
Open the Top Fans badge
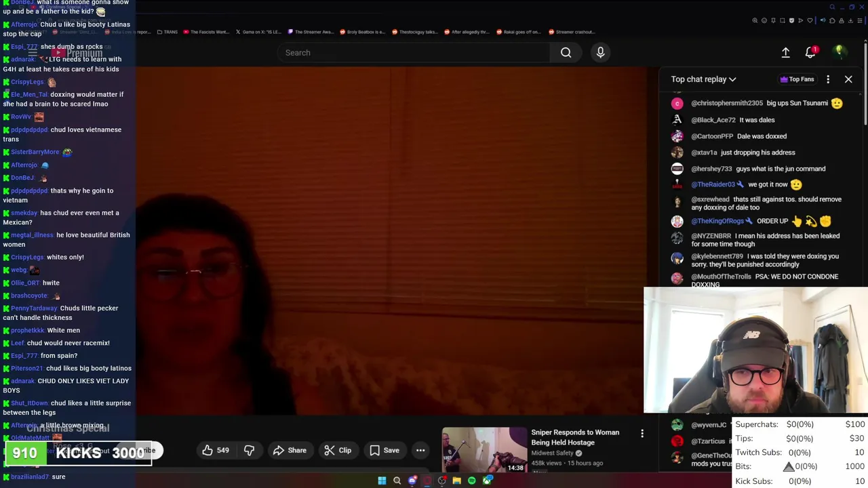[797, 79]
